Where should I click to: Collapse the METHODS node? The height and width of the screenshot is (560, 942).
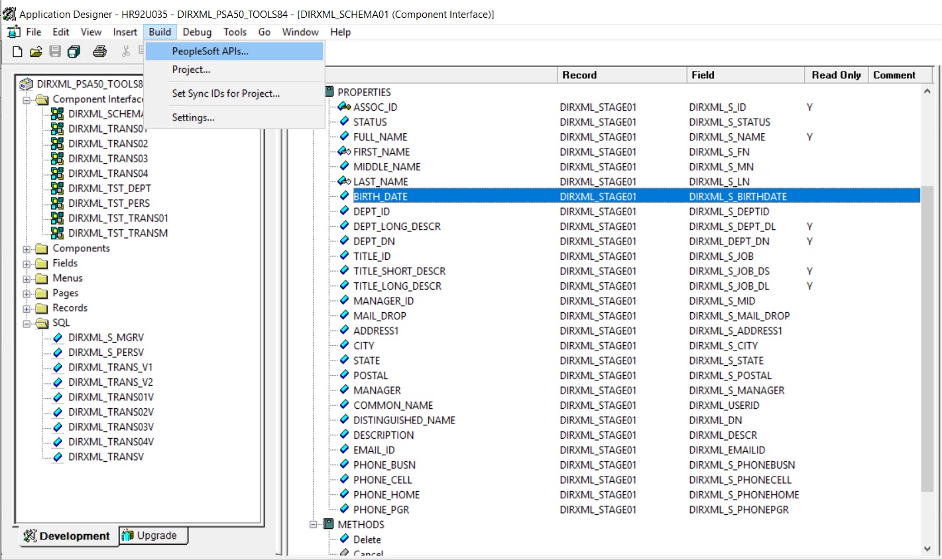click(x=314, y=524)
